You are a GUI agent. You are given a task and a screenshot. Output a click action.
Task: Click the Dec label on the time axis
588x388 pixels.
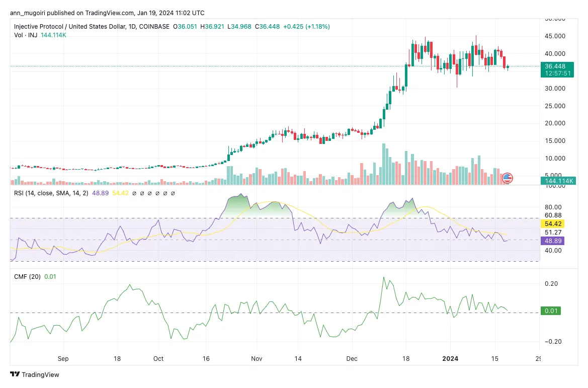coord(352,359)
